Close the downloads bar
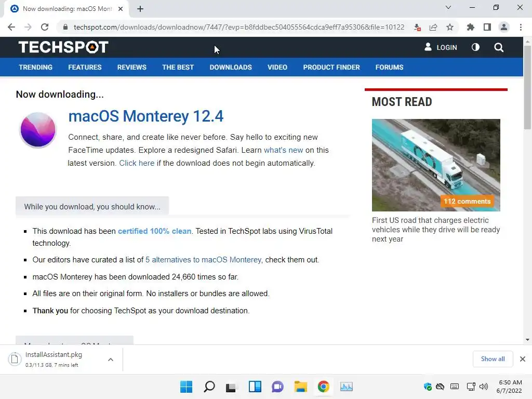The image size is (532, 399). (x=523, y=359)
